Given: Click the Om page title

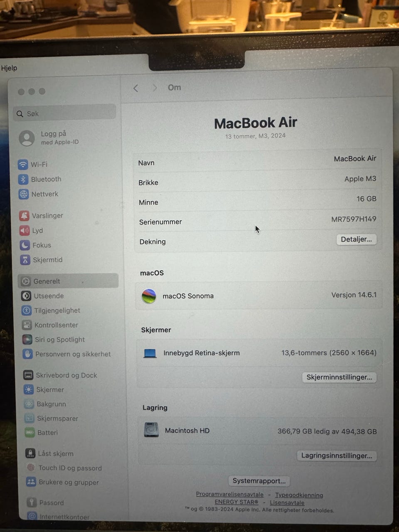Looking at the screenshot, I should (x=174, y=88).
